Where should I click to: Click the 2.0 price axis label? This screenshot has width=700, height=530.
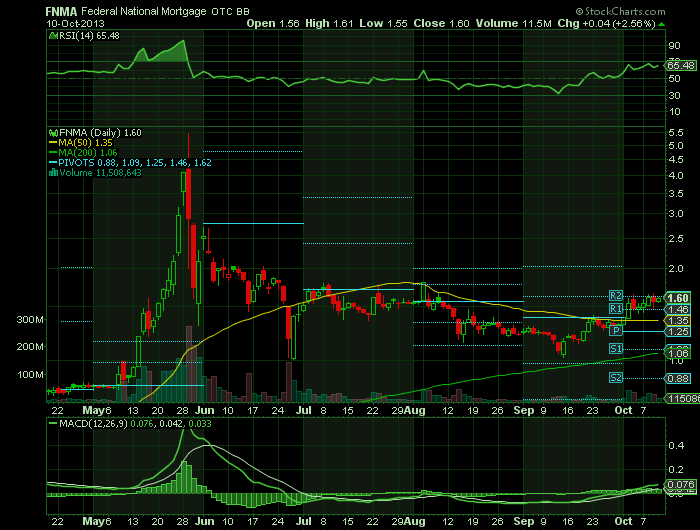[x=676, y=268]
